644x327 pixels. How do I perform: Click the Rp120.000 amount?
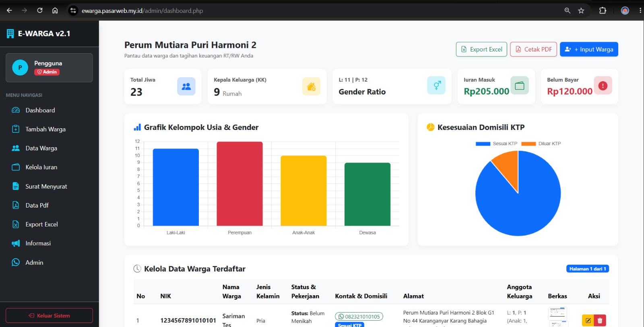[x=570, y=91]
